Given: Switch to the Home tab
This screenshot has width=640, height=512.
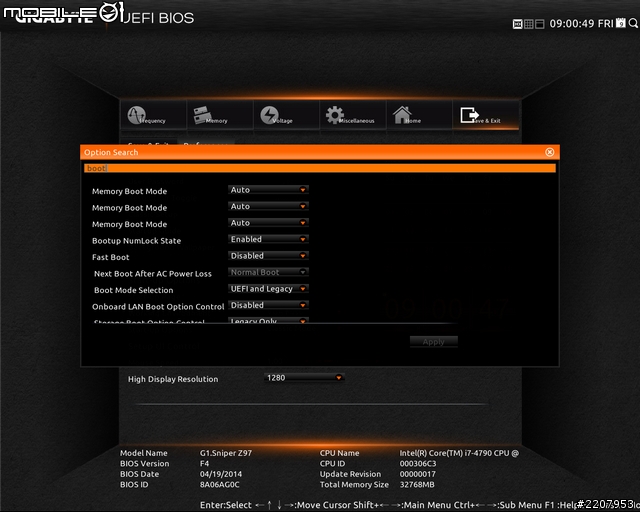Looking at the screenshot, I should [x=420, y=115].
